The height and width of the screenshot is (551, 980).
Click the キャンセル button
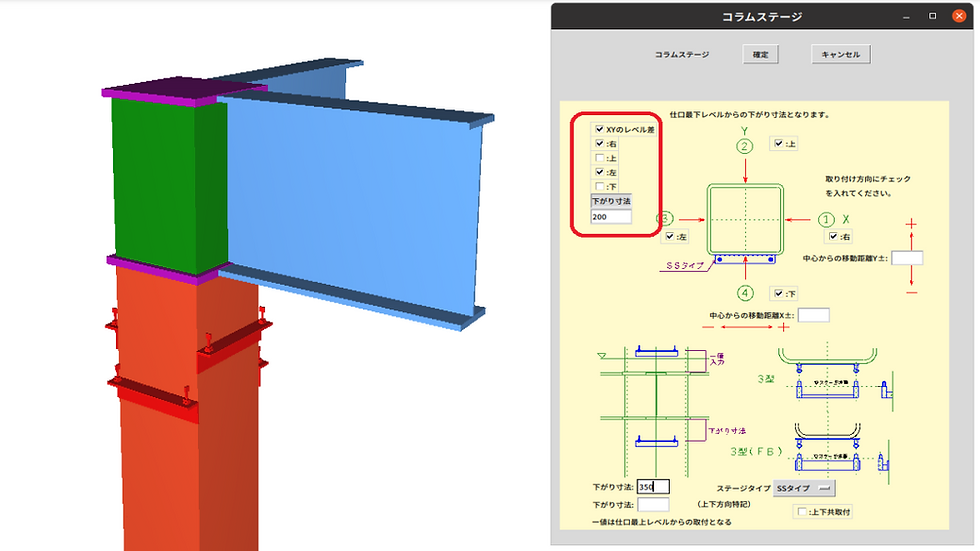(840, 54)
